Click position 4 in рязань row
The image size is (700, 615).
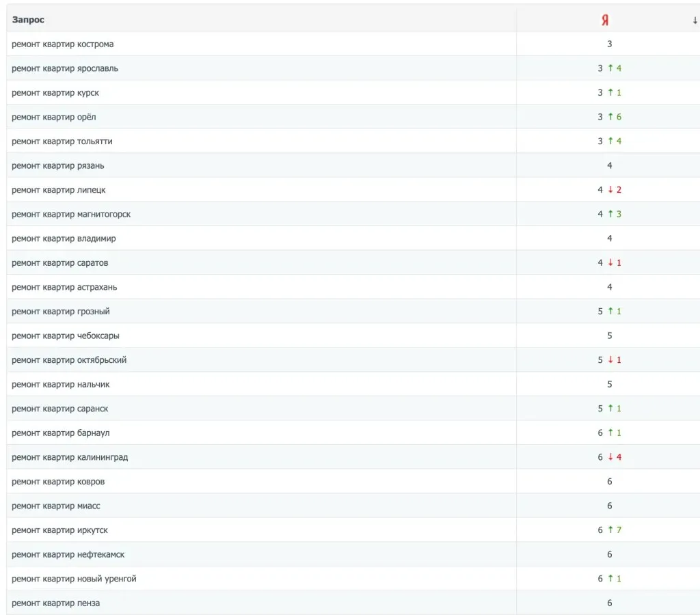click(609, 165)
